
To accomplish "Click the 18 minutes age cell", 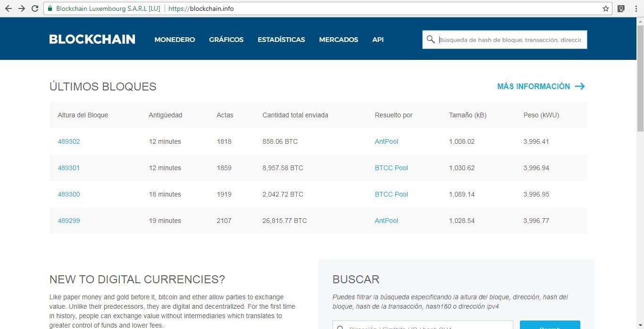I will point(165,194).
